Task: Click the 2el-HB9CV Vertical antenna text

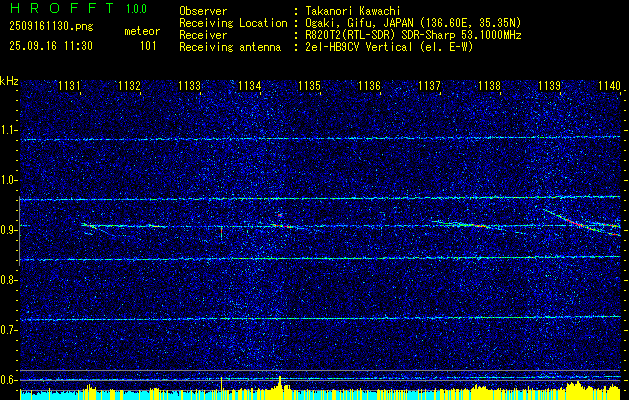Action: point(389,47)
